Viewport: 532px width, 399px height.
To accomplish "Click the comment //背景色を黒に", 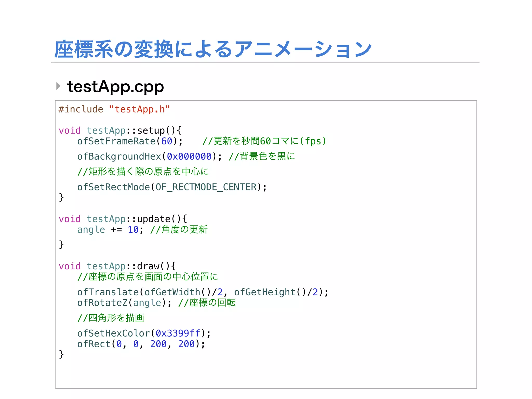I will coord(262,156).
